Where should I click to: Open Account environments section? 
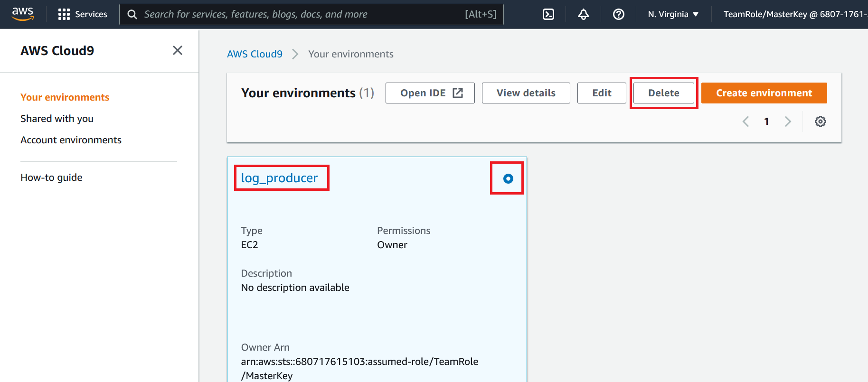(x=71, y=140)
